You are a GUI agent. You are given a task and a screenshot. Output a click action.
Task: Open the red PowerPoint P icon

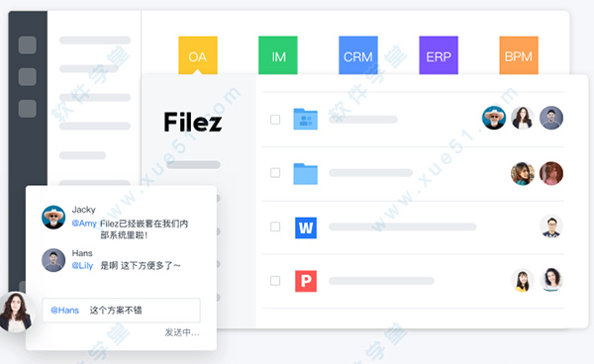pyautogui.click(x=306, y=281)
